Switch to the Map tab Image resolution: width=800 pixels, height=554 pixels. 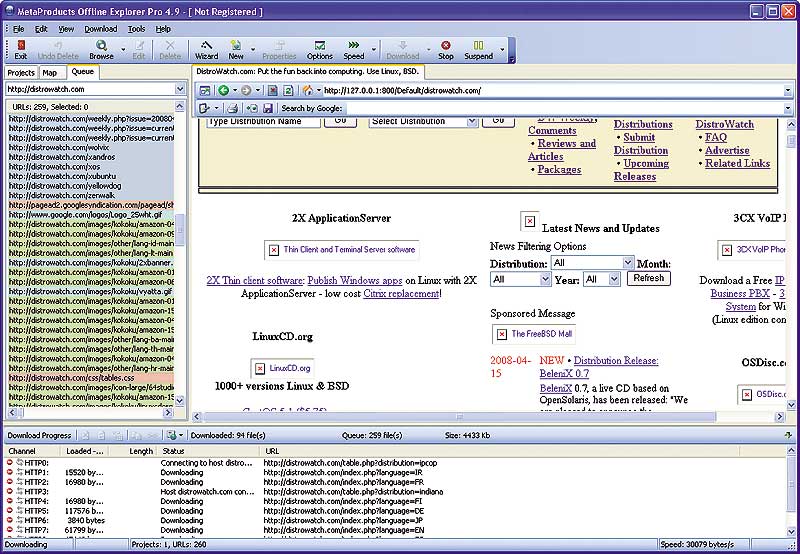click(50, 73)
